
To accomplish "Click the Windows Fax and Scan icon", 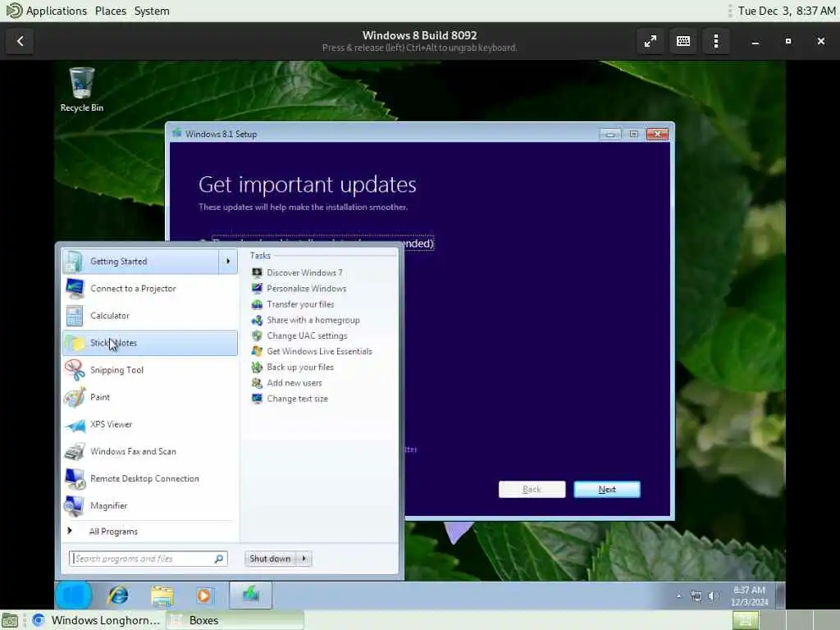I will click(75, 452).
